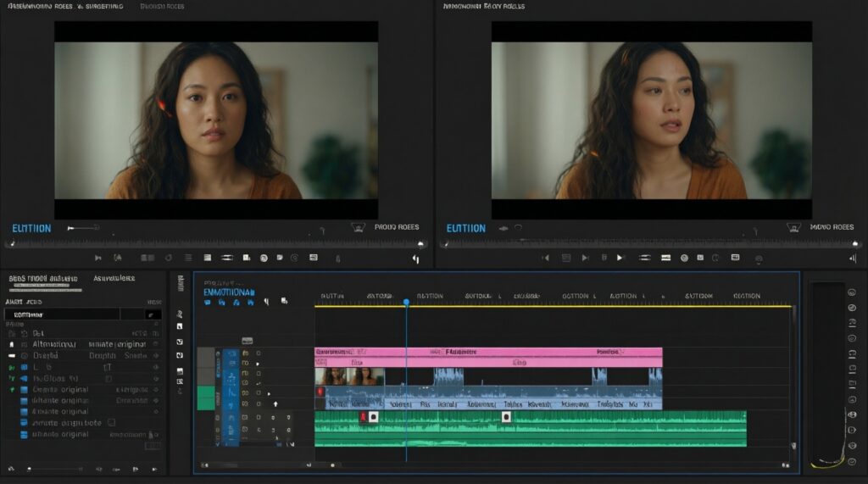Click the circular icon in the left monitor toolbar

[x=264, y=258]
